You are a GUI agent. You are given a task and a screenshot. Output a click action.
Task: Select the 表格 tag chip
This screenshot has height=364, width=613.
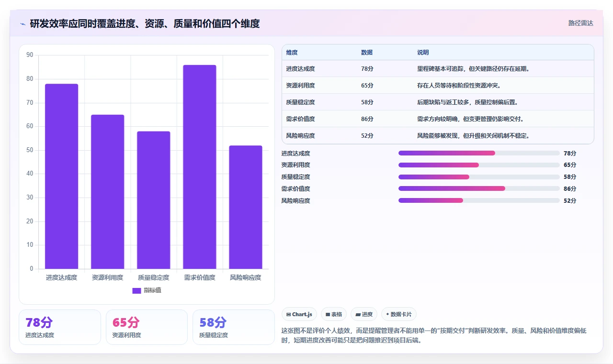click(334, 314)
